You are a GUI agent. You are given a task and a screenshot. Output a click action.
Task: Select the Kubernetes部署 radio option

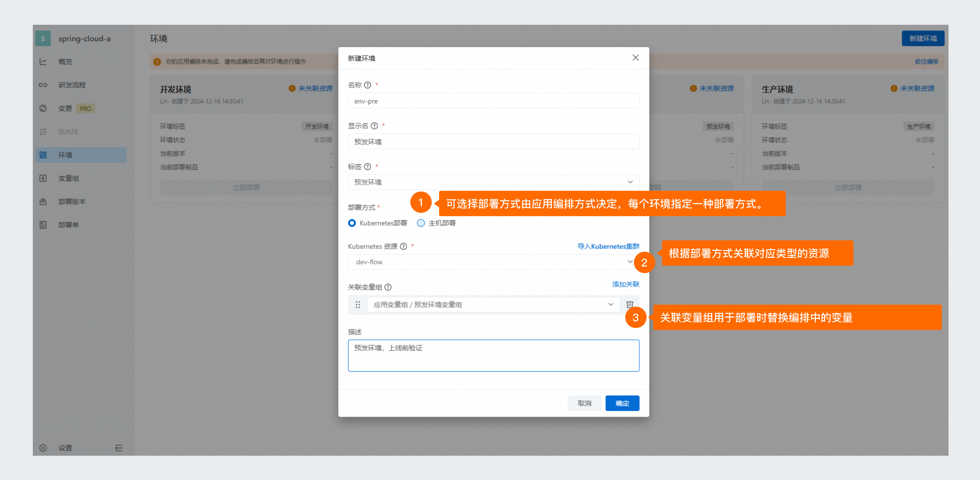click(352, 223)
